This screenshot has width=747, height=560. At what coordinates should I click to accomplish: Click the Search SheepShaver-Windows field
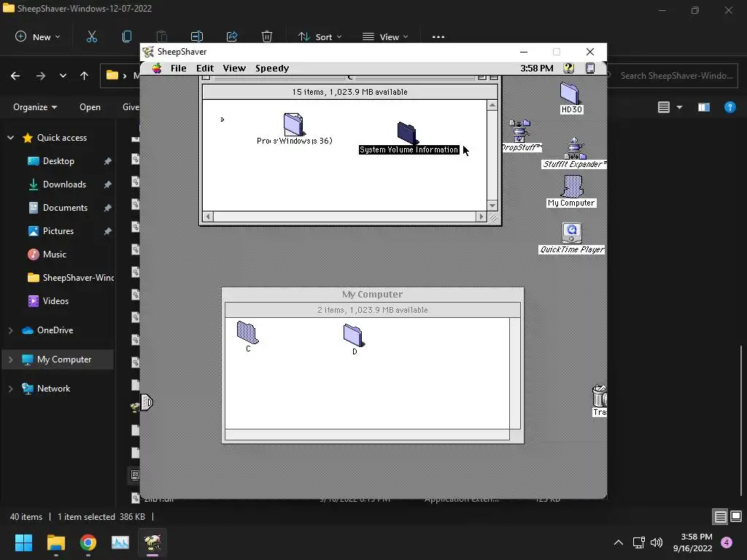pos(672,76)
